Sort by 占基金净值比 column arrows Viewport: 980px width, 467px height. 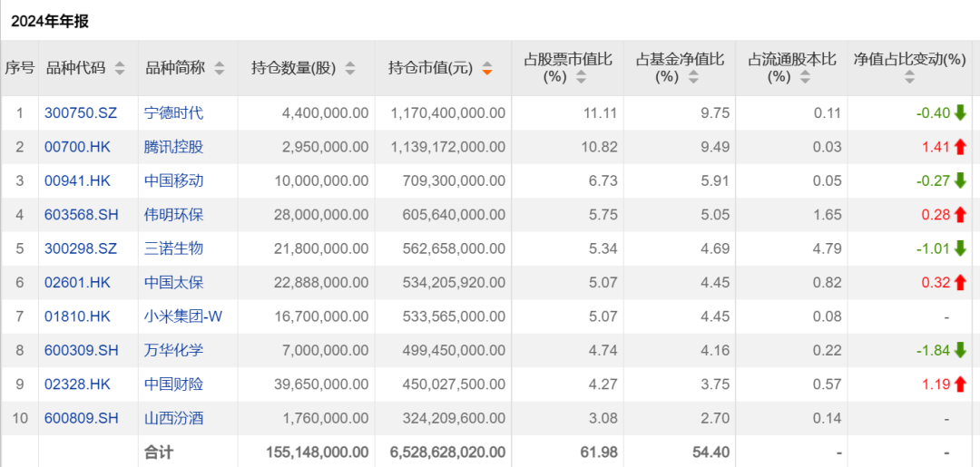pos(693,77)
